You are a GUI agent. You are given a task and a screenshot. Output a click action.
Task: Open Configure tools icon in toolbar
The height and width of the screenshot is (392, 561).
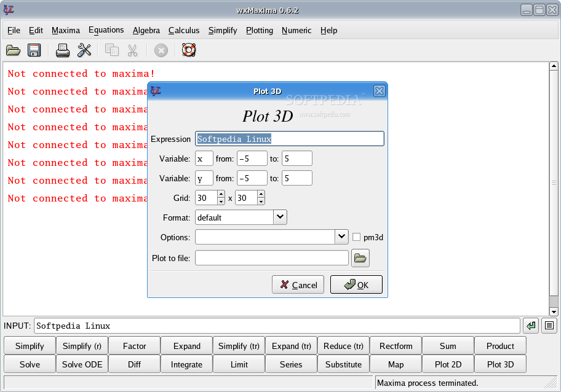[x=84, y=50]
